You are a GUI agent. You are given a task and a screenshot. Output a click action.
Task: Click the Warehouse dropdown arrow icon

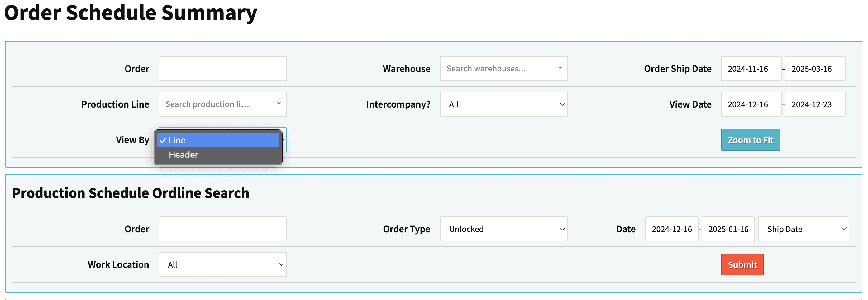coord(560,68)
